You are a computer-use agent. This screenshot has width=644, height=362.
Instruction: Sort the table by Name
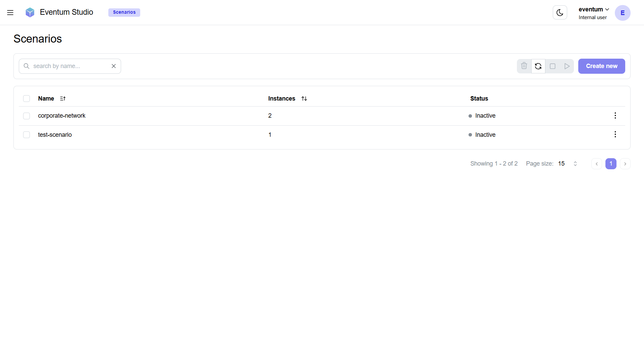(62, 98)
